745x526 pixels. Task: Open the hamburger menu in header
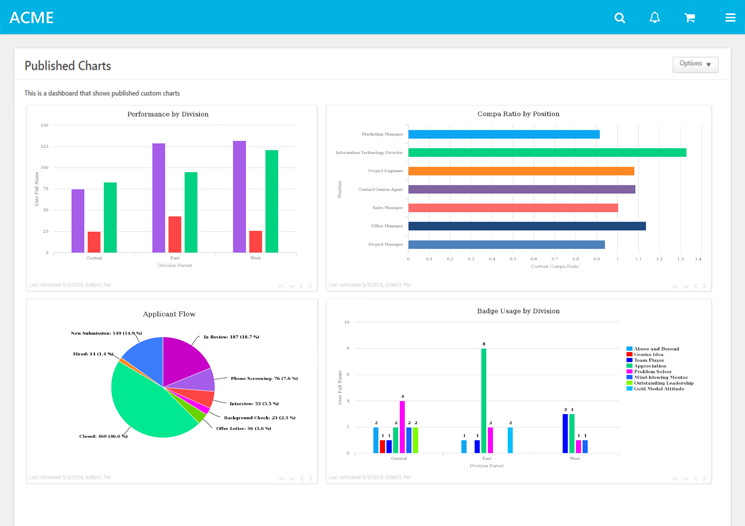click(730, 18)
